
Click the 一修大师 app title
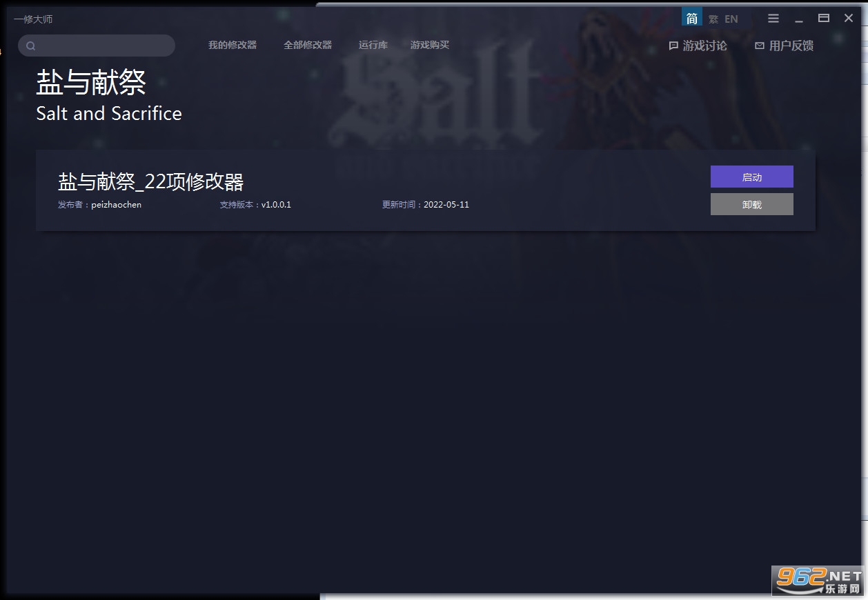tap(33, 19)
